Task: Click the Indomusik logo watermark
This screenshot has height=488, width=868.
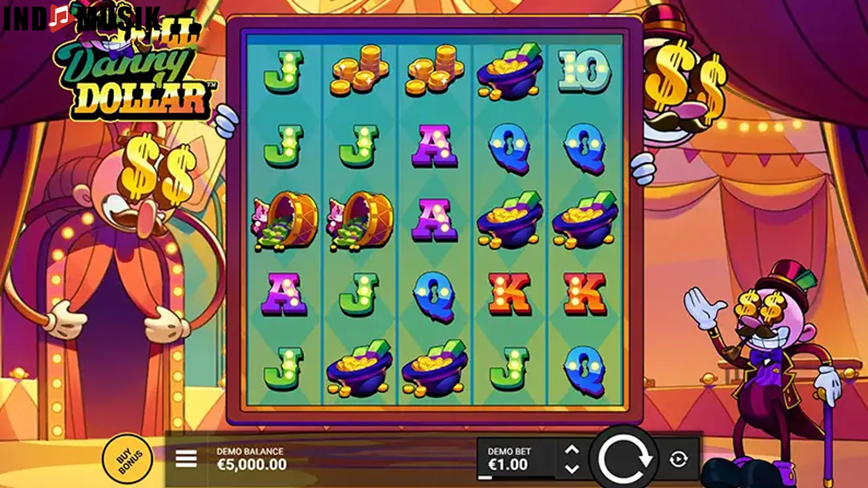Action: 81,18
